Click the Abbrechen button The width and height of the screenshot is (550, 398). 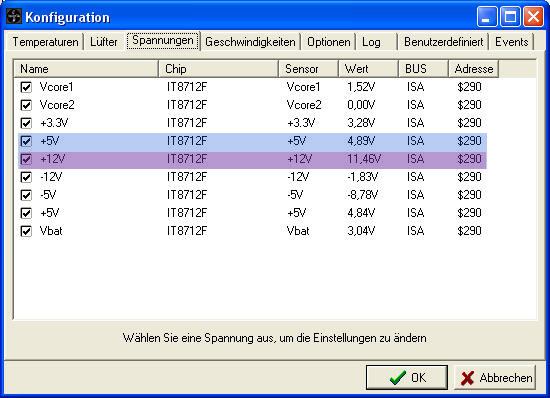(x=495, y=377)
